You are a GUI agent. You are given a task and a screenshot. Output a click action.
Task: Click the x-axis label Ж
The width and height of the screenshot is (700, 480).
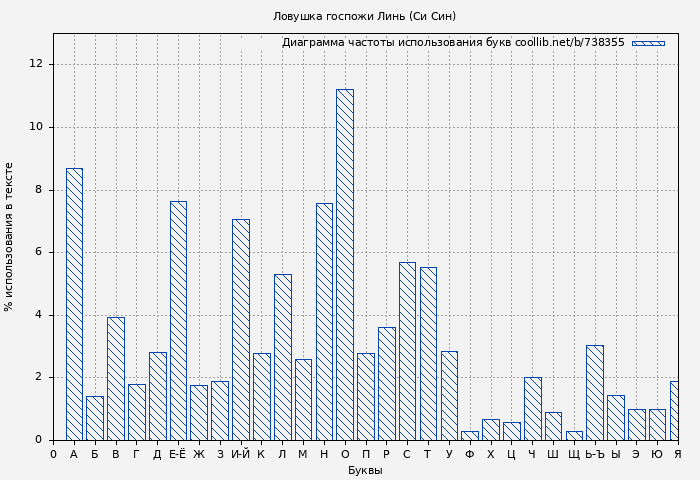(x=199, y=455)
